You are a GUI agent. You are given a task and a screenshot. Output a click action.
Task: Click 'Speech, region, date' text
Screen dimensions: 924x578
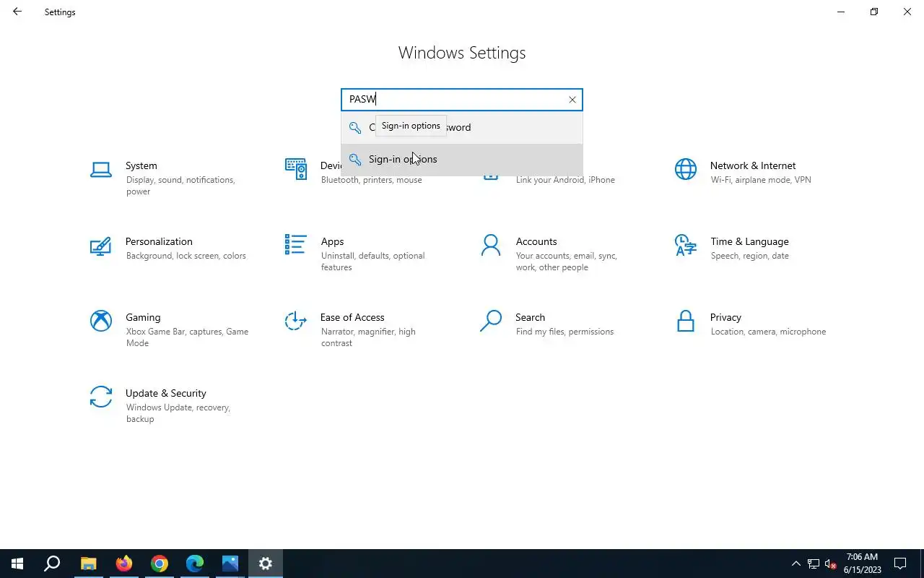pyautogui.click(x=749, y=256)
